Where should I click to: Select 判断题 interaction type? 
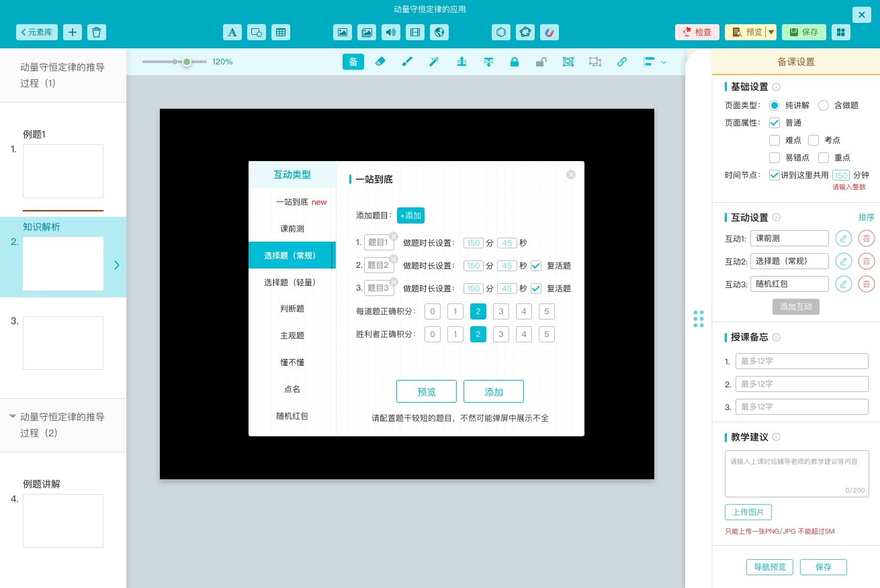292,309
